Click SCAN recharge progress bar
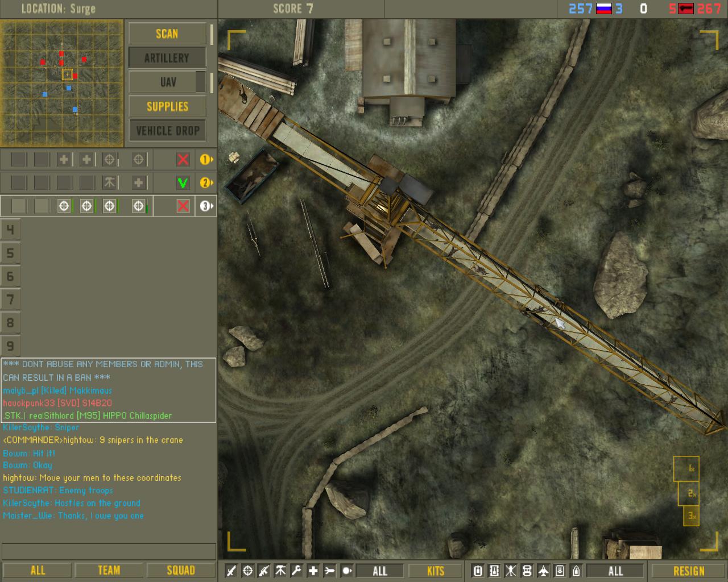728x582 pixels. click(x=212, y=34)
